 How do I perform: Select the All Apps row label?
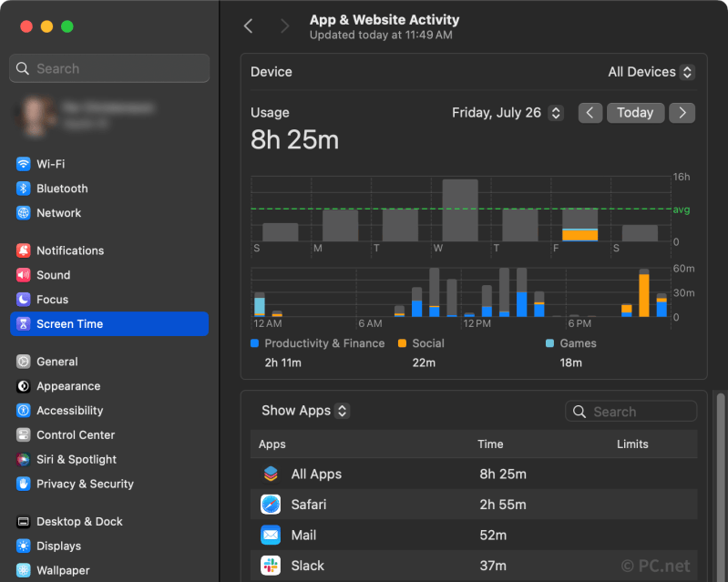pyautogui.click(x=316, y=474)
